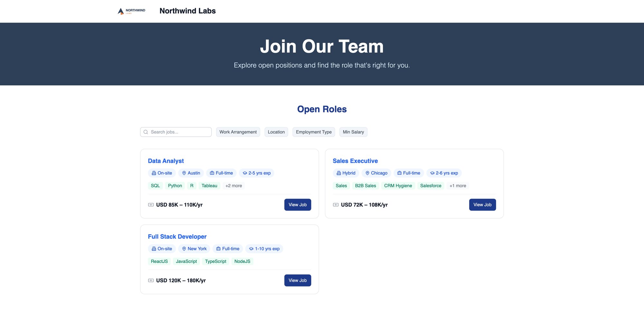Expand the +2 more skills on Data Analyst

tap(234, 186)
